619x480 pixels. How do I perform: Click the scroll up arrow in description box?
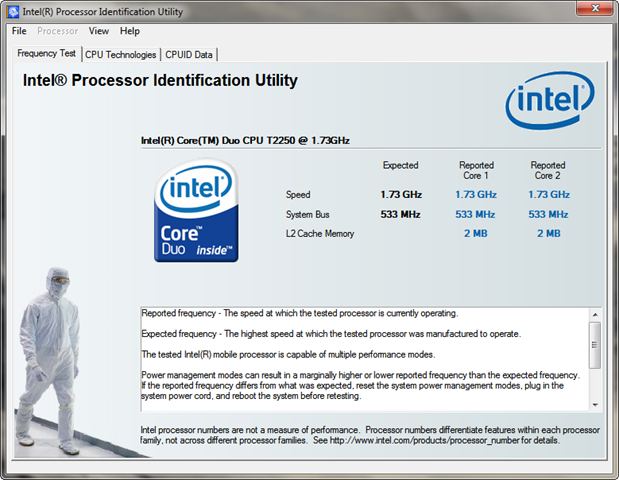(x=595, y=315)
